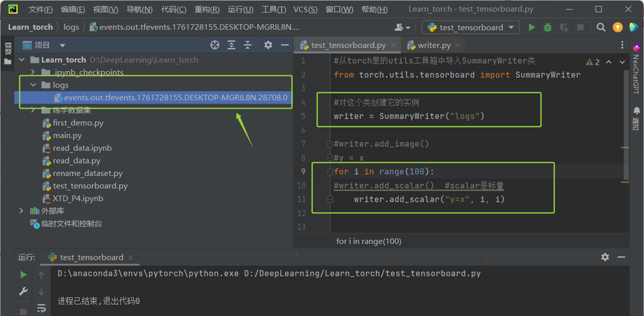Open the 重构(R) menu
Viewport: 644px width, 316px height.
[x=207, y=9]
